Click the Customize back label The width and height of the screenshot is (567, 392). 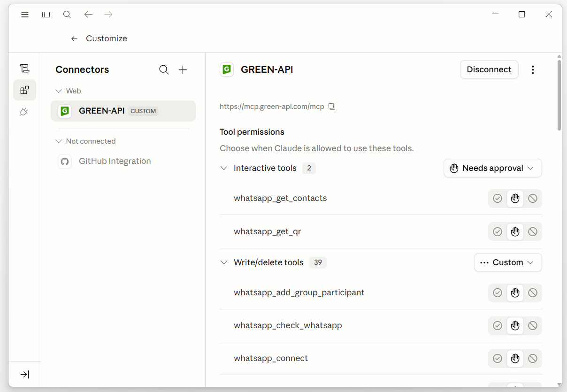point(107,38)
